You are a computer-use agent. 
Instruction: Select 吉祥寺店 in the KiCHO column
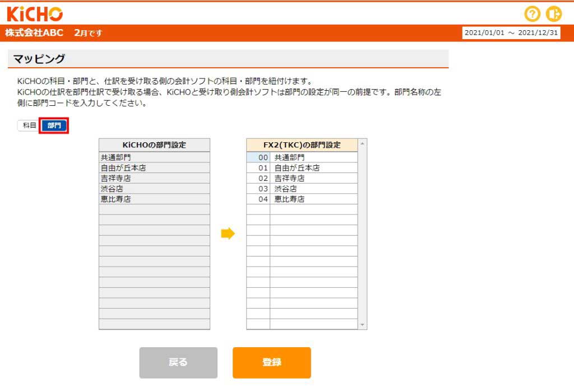(155, 178)
